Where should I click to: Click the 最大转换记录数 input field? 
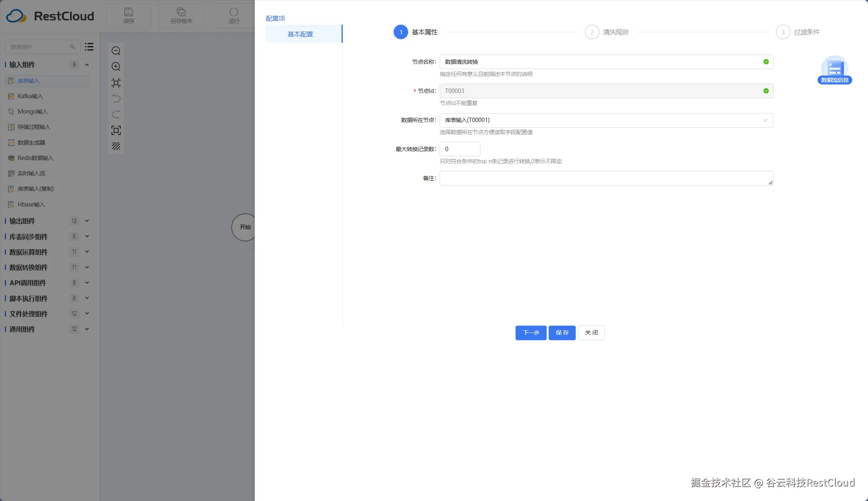[459, 149]
